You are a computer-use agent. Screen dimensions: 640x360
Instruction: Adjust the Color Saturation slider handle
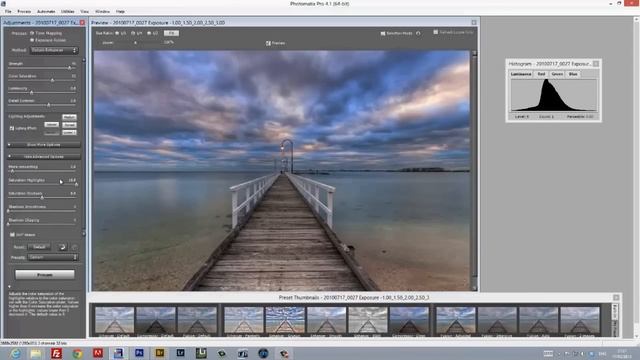(x=52, y=80)
